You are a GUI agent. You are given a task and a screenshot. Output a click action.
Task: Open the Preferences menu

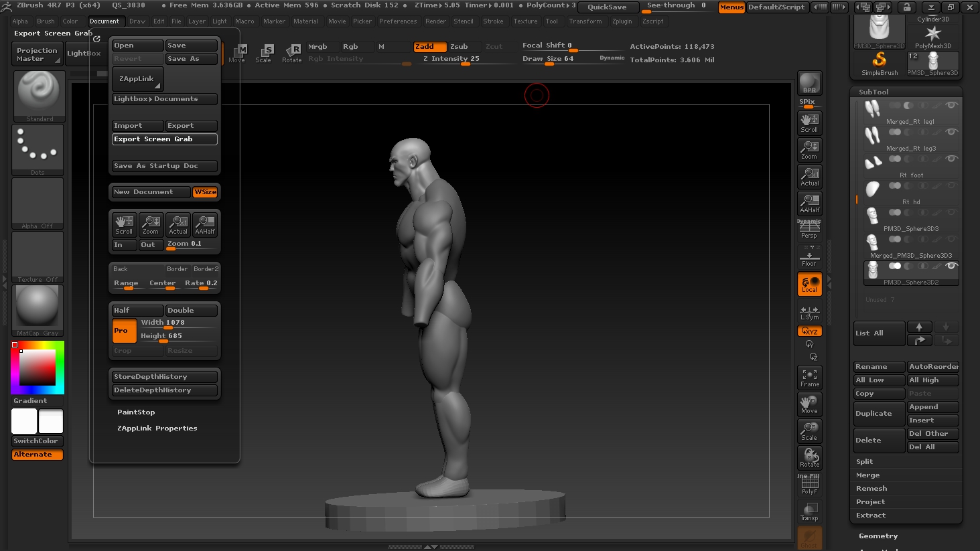pos(398,21)
